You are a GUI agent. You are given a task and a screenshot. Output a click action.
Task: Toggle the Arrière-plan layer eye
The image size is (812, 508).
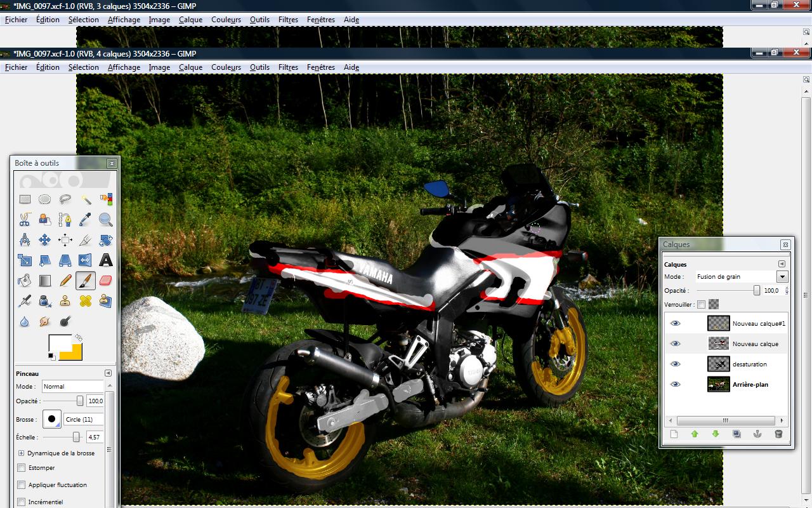[x=675, y=384]
